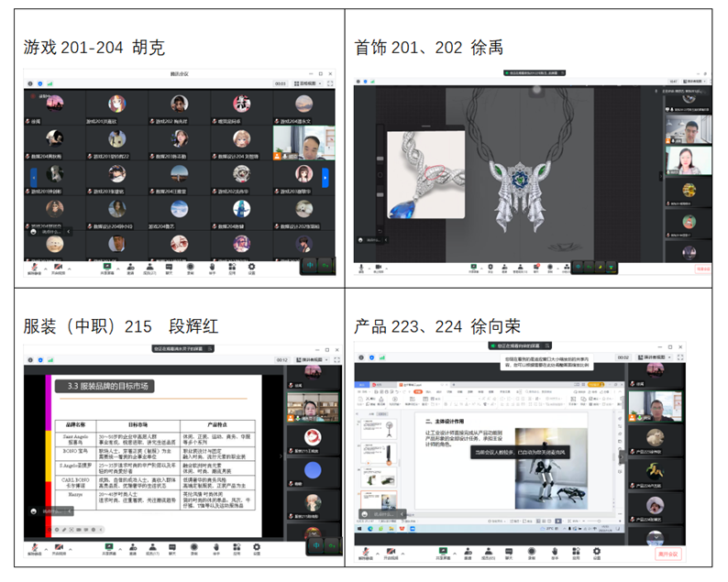The height and width of the screenshot is (582, 728).
Task: Open the members (27) list in 游戏 meeting
Action: pos(150,269)
